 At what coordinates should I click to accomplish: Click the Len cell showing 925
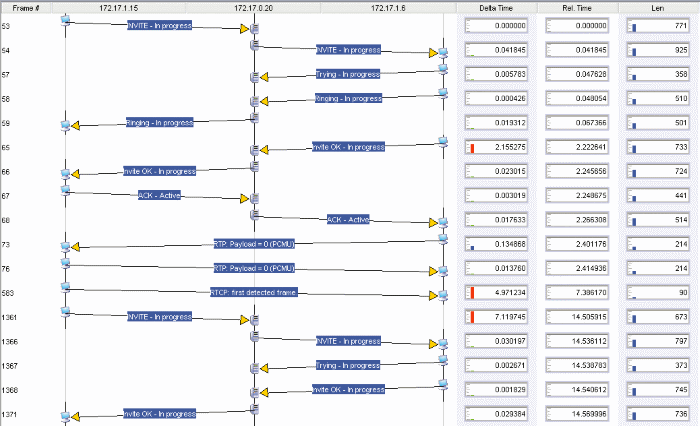coord(658,50)
